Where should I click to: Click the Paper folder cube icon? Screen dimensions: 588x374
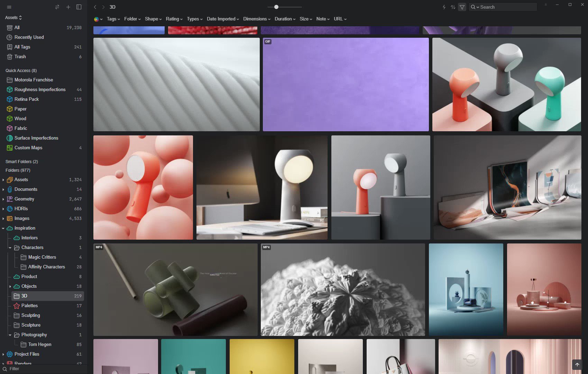10,109
